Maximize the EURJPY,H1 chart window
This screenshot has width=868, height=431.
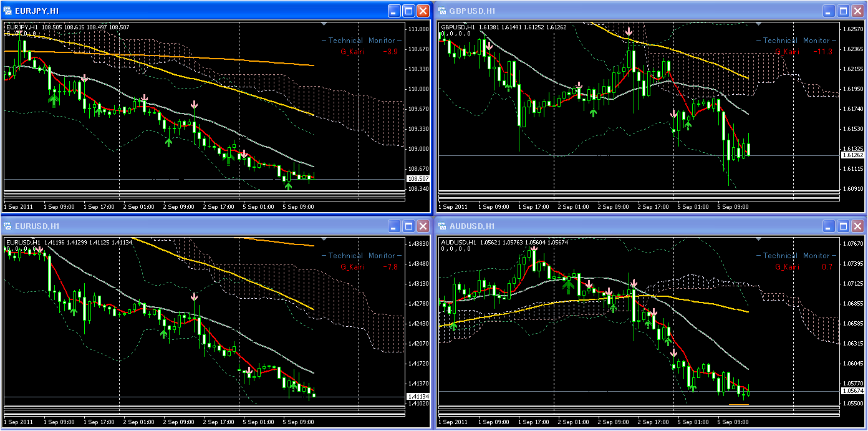tap(408, 11)
